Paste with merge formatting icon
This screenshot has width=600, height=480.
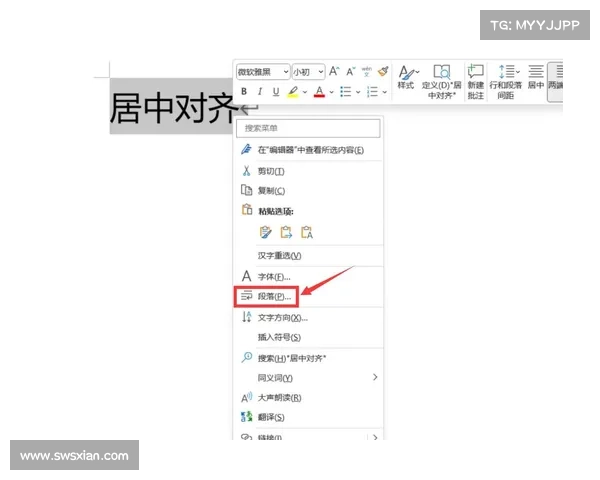coord(286,232)
